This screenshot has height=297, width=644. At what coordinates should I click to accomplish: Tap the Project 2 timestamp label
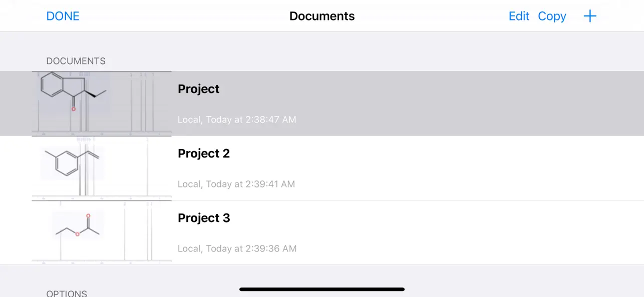236,184
